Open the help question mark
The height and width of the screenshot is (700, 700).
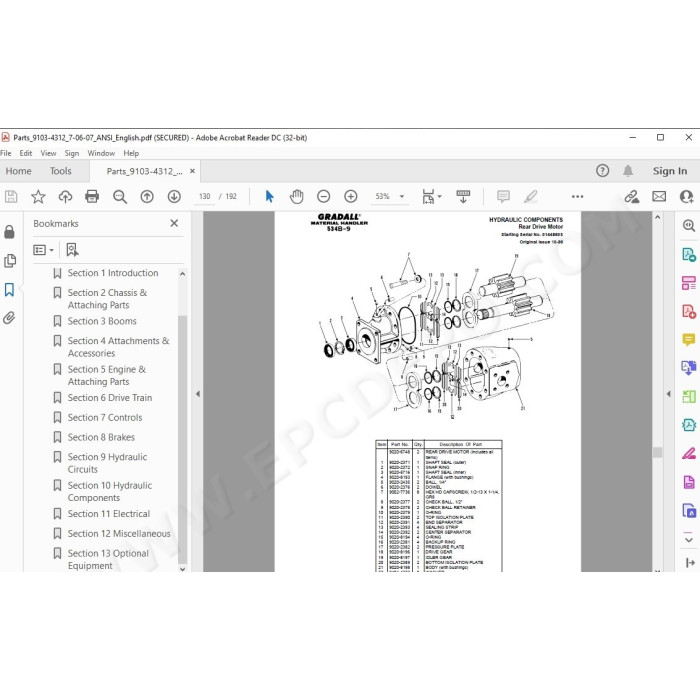[x=602, y=171]
